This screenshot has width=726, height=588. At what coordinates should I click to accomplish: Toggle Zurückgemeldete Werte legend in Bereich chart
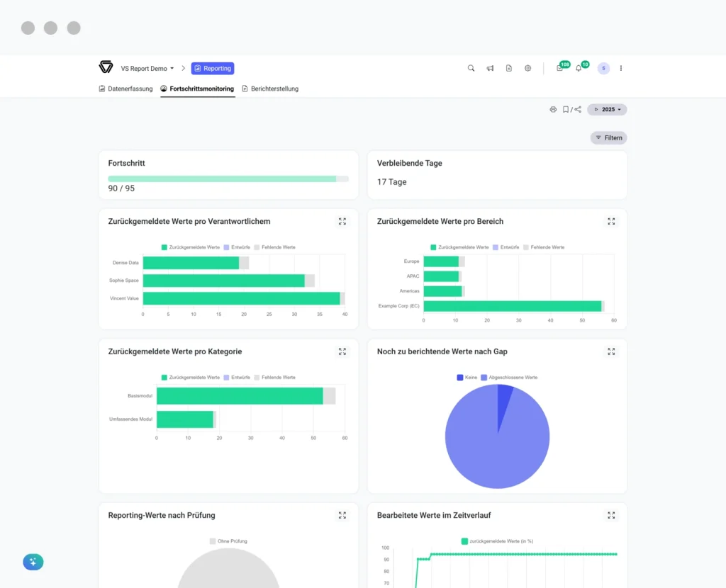[x=459, y=247]
